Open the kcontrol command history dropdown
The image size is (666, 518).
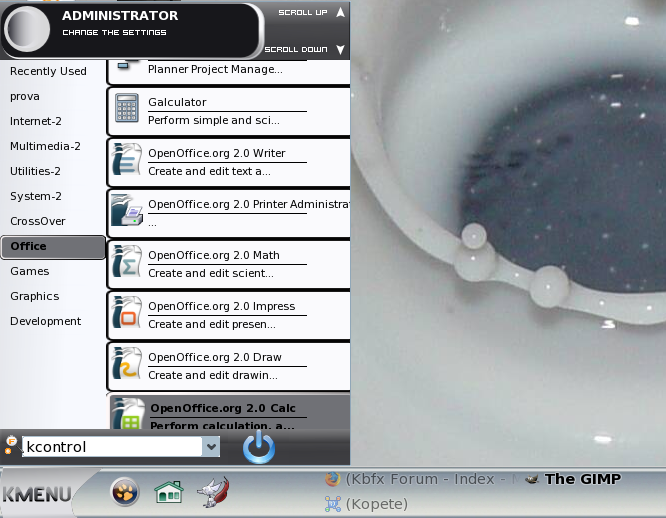point(211,447)
